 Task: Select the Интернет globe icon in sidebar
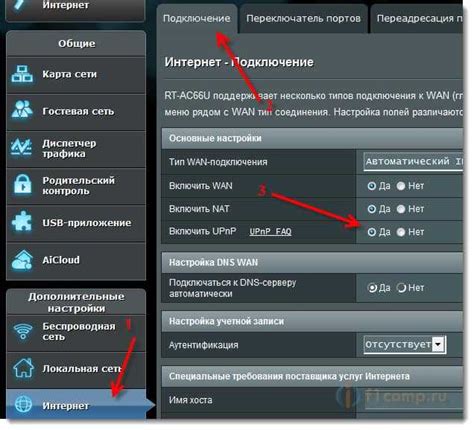[x=23, y=405]
